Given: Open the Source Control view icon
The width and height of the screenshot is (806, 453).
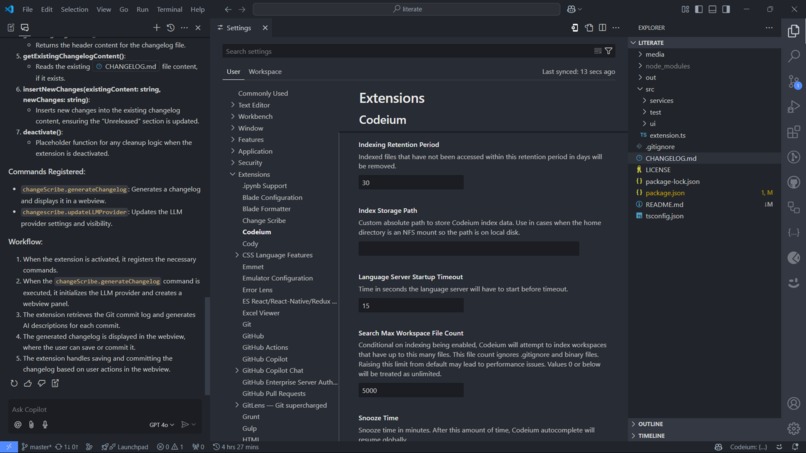Looking at the screenshot, I should (794, 81).
